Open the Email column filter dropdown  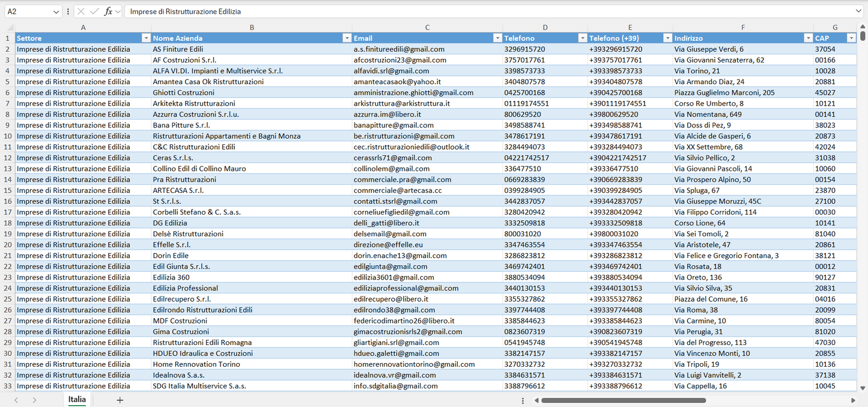pyautogui.click(x=497, y=38)
